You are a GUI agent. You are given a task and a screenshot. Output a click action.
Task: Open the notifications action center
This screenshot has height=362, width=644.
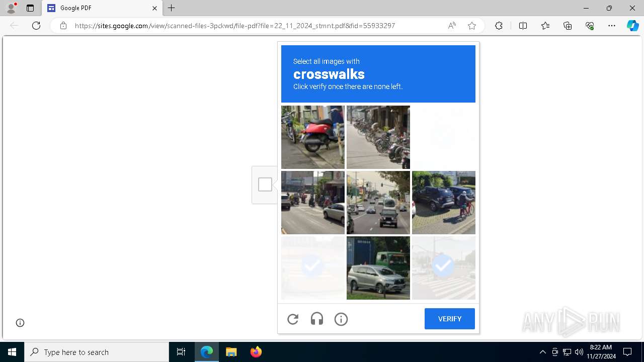(627, 352)
